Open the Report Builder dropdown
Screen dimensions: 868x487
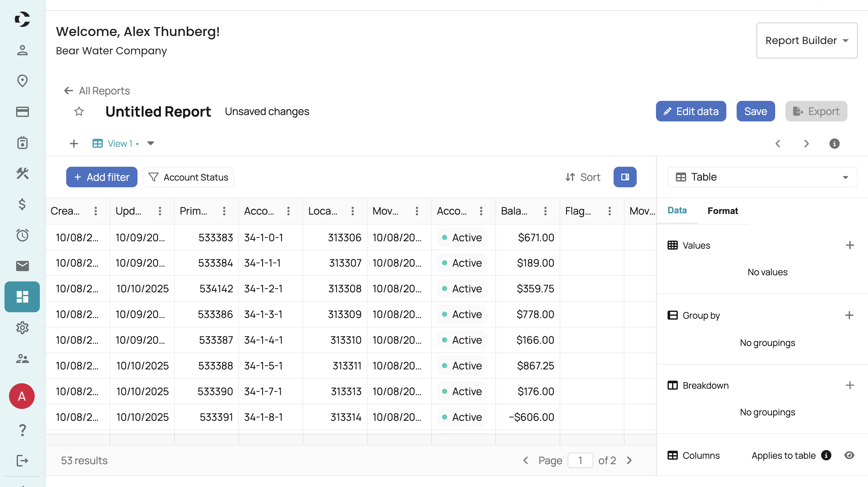click(806, 40)
